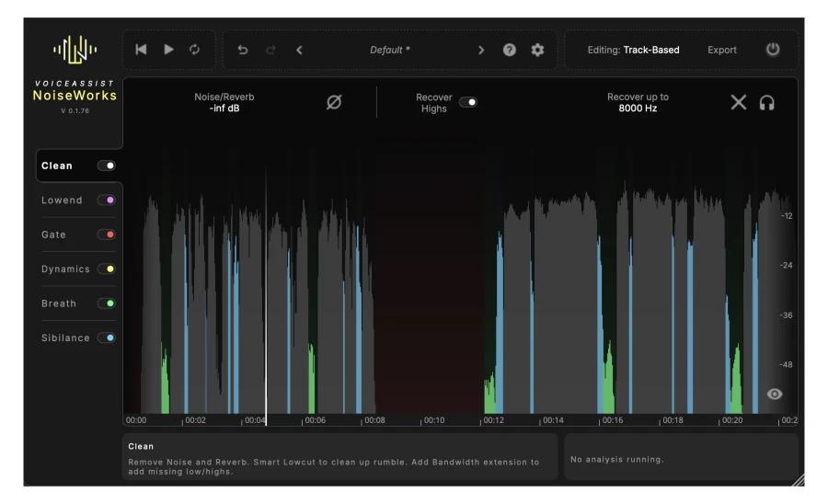The width and height of the screenshot is (828, 504).
Task: Open the Default preset name menu
Action: click(x=390, y=50)
